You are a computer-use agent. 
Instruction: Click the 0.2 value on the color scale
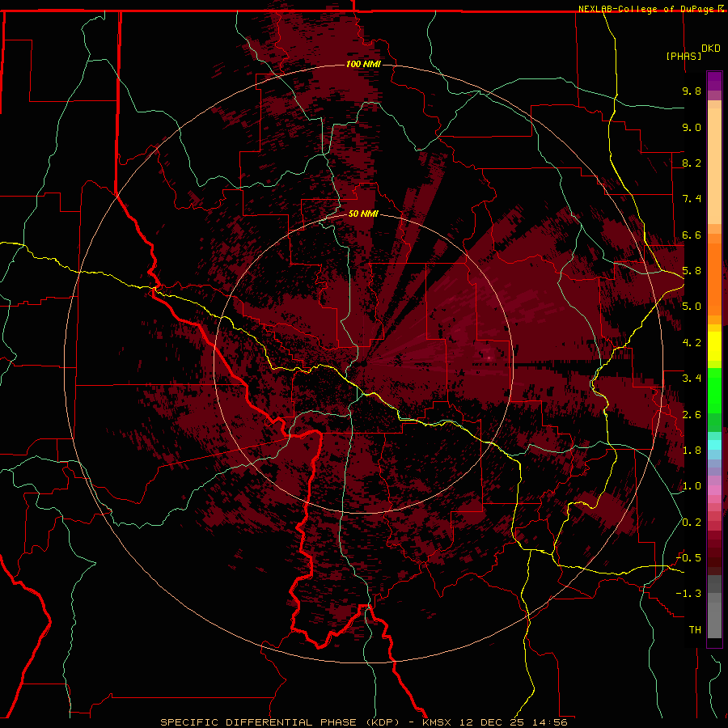click(692, 523)
